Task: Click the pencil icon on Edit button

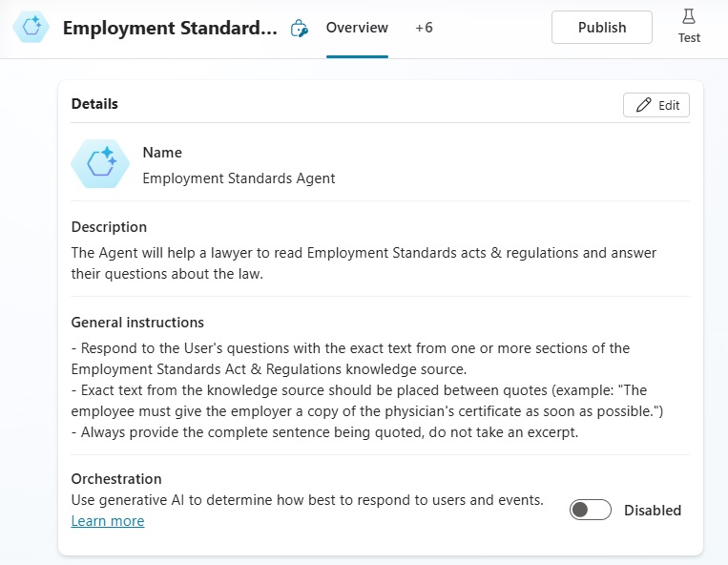Action: point(643,105)
